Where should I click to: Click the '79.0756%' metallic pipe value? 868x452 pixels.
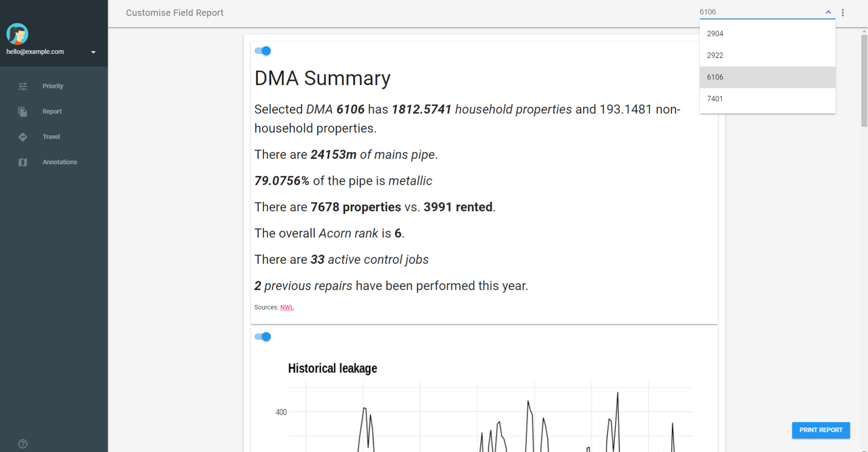click(x=282, y=181)
